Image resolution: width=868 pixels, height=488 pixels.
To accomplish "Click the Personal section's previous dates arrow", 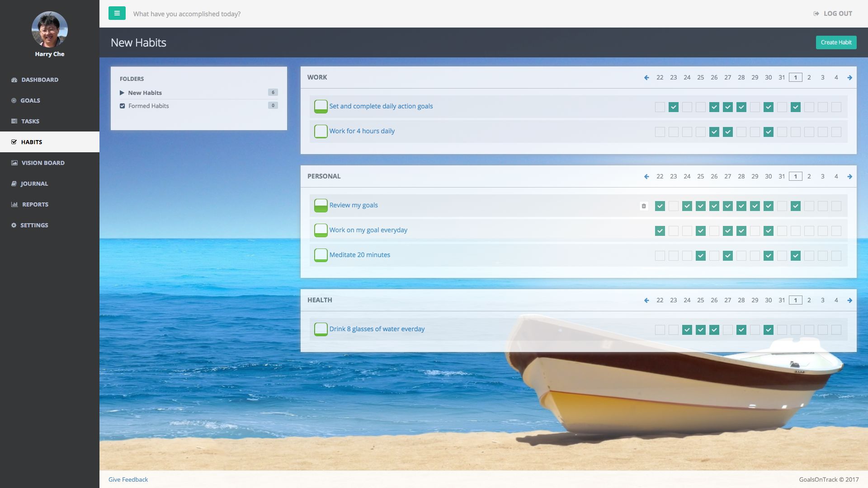I will click(x=646, y=177).
